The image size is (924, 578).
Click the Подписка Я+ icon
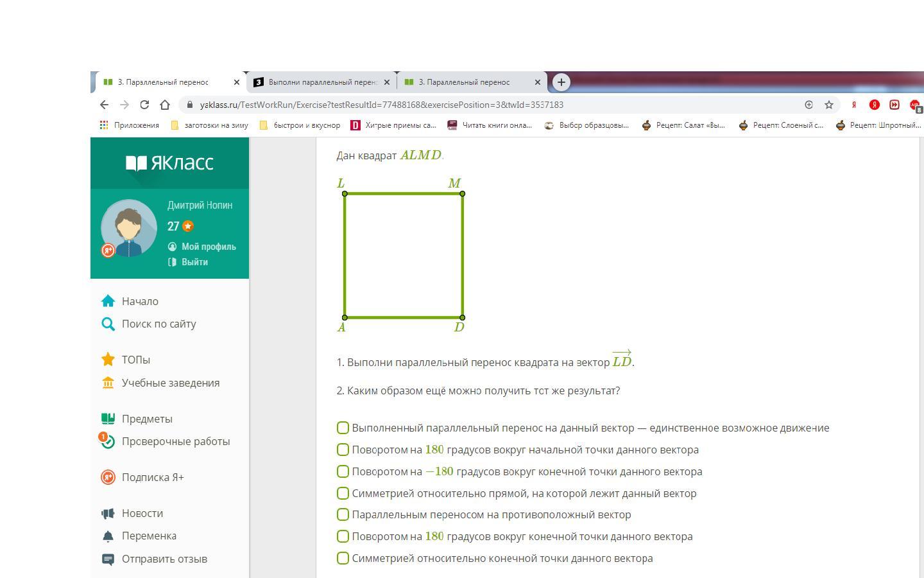108,477
